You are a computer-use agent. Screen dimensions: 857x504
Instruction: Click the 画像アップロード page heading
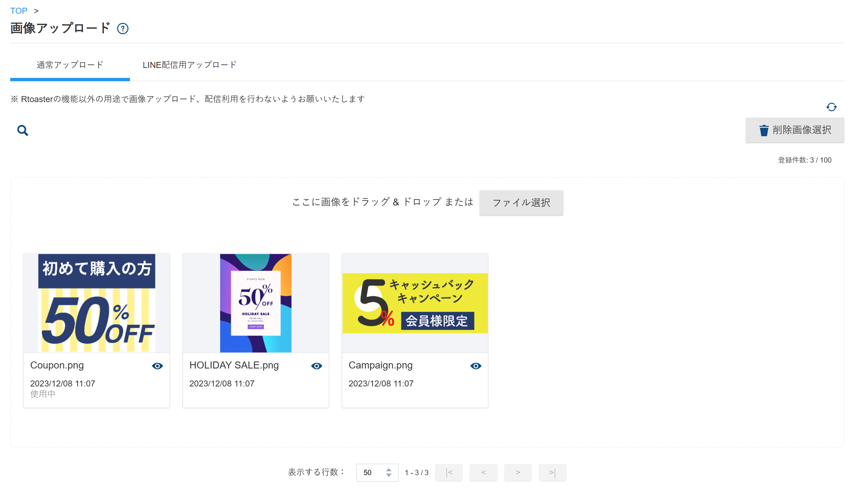coord(60,28)
